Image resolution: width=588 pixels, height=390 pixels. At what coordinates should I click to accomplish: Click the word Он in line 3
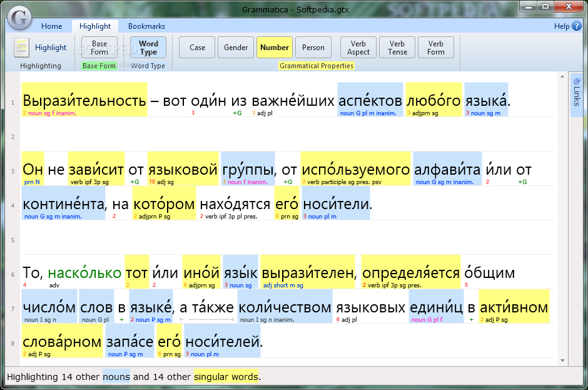[x=33, y=170]
